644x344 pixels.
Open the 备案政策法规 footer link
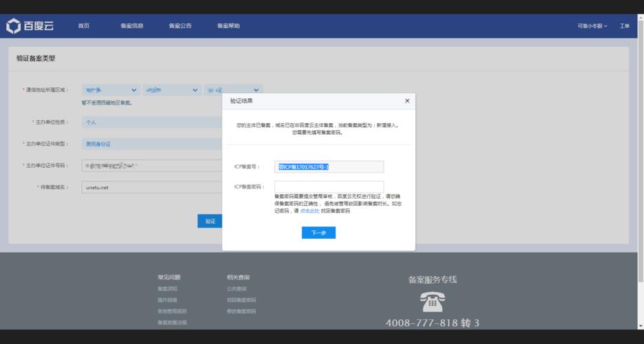point(172,323)
